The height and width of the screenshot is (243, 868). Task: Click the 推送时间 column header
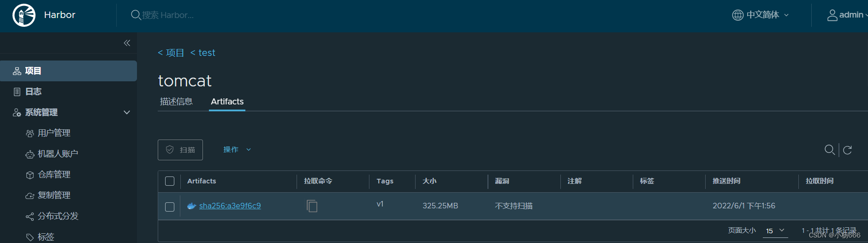[726, 181]
